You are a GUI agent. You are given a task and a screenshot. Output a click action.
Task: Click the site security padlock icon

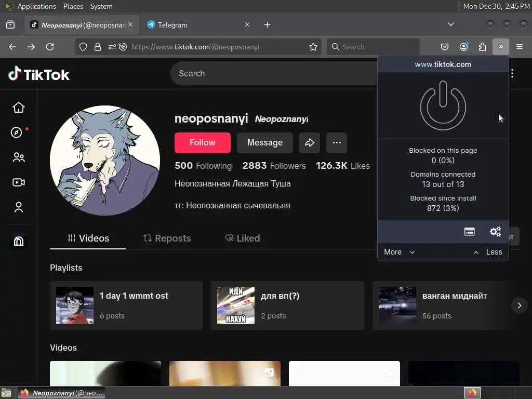[98, 47]
